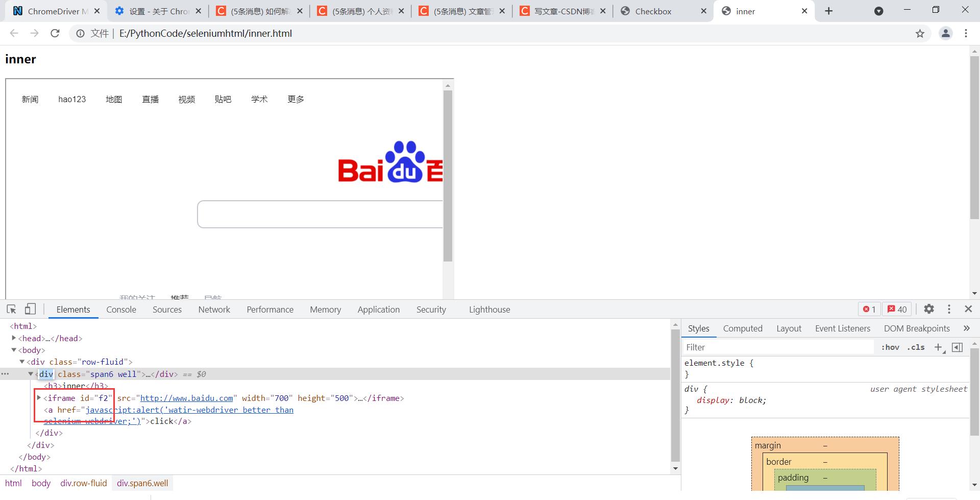This screenshot has width=980, height=500.
Task: Click the address bar URL
Action: 206,34
